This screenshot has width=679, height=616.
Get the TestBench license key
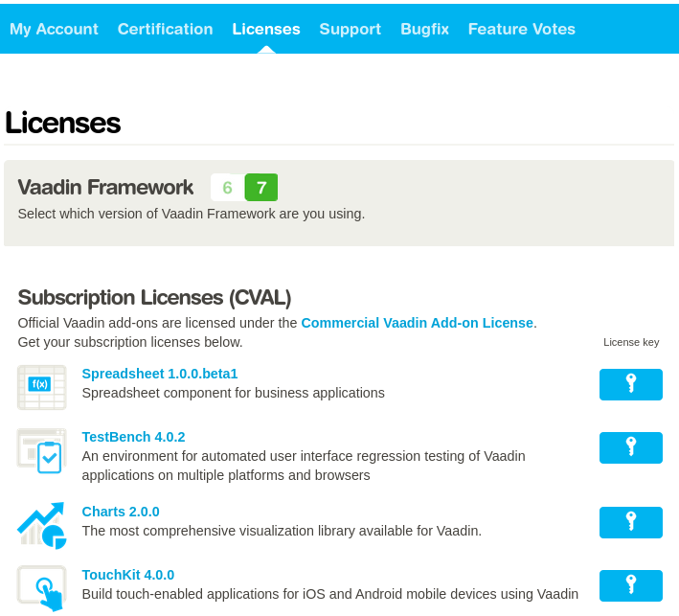pyautogui.click(x=630, y=447)
